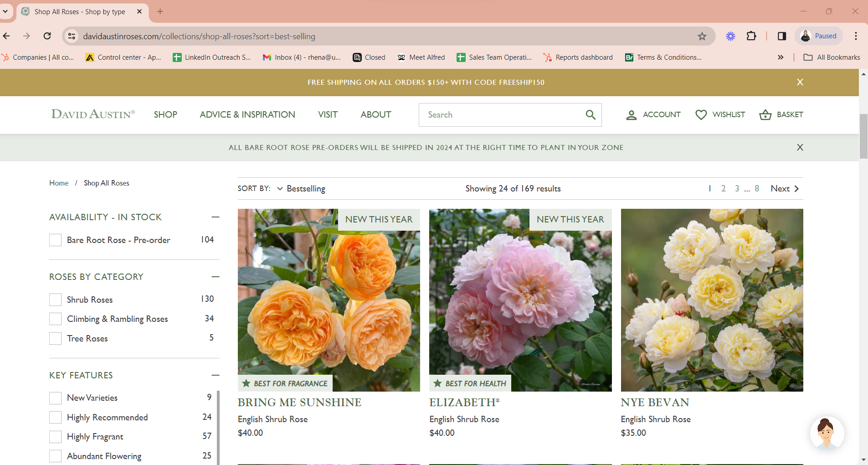Open Wishlist via the heart icon
The image size is (868, 465).
pos(701,115)
